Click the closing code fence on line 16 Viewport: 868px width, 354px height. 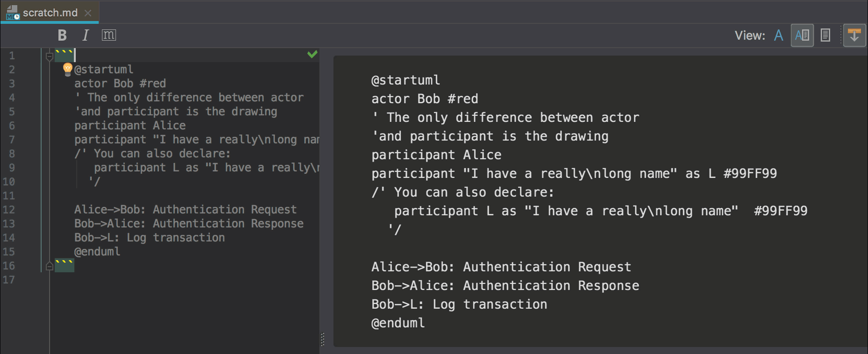coord(65,265)
